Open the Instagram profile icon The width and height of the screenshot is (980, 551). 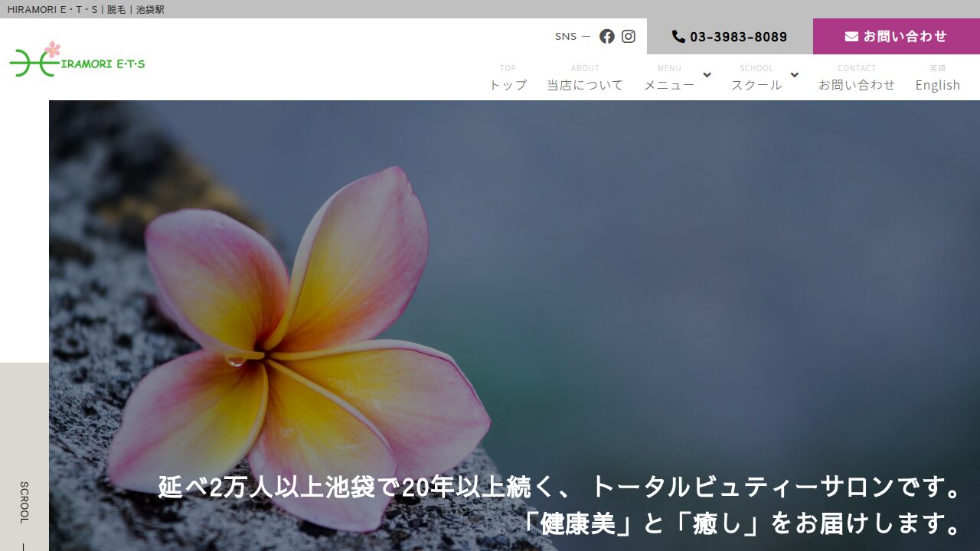629,36
